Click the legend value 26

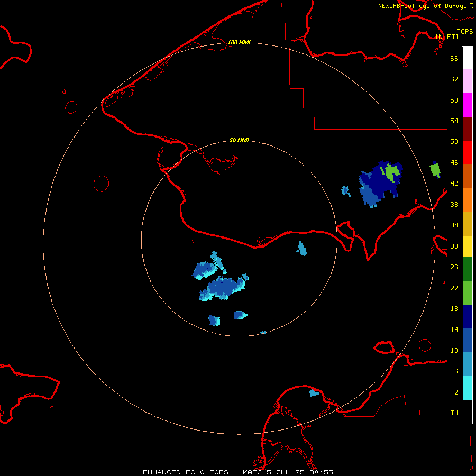(x=454, y=267)
